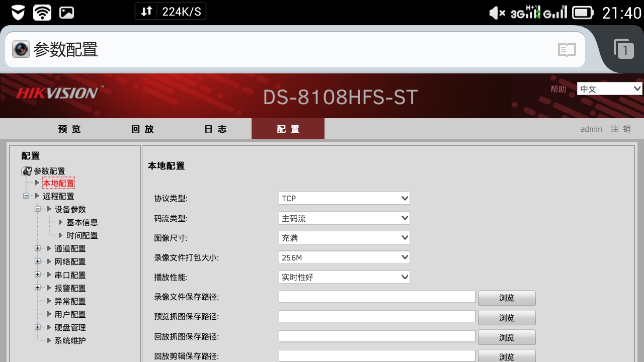Open 串口配置 in the tree

(70, 275)
